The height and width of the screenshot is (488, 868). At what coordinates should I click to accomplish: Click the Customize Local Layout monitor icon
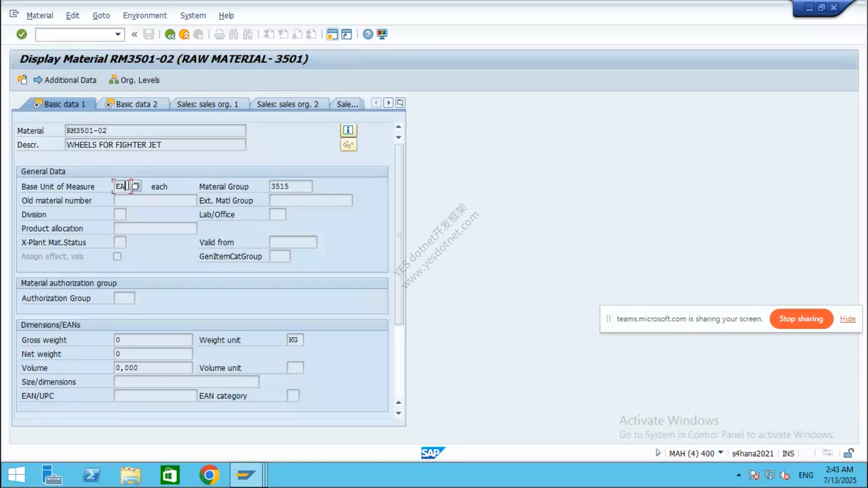(x=382, y=34)
